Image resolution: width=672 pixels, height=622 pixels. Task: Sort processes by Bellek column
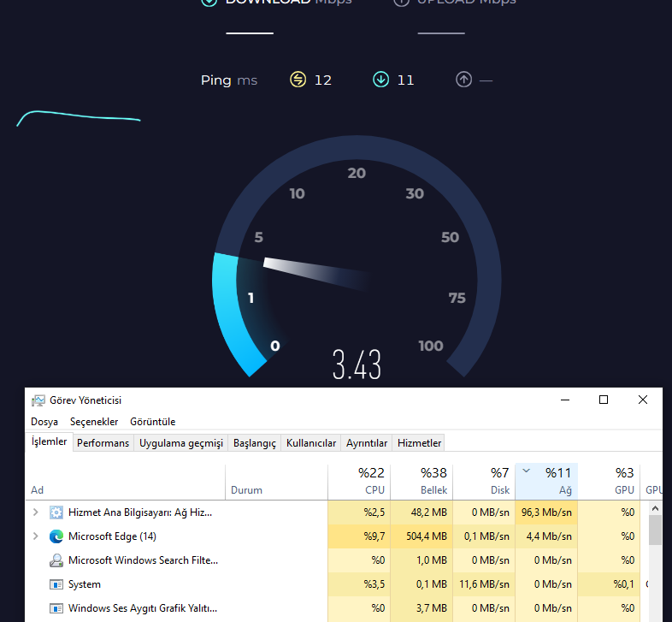[x=421, y=482]
